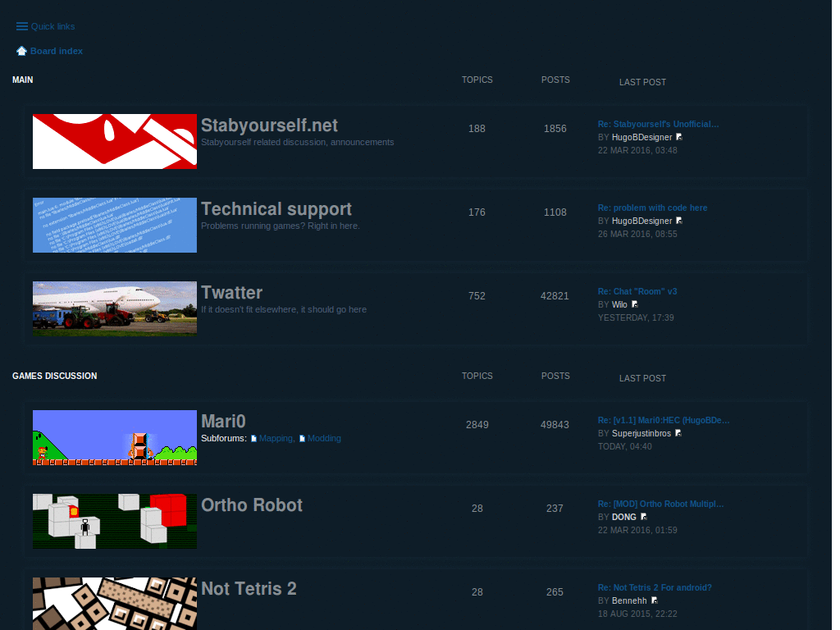Click last-post page icon next to HugoBDesigner
The width and height of the screenshot is (840, 630).
(x=678, y=137)
